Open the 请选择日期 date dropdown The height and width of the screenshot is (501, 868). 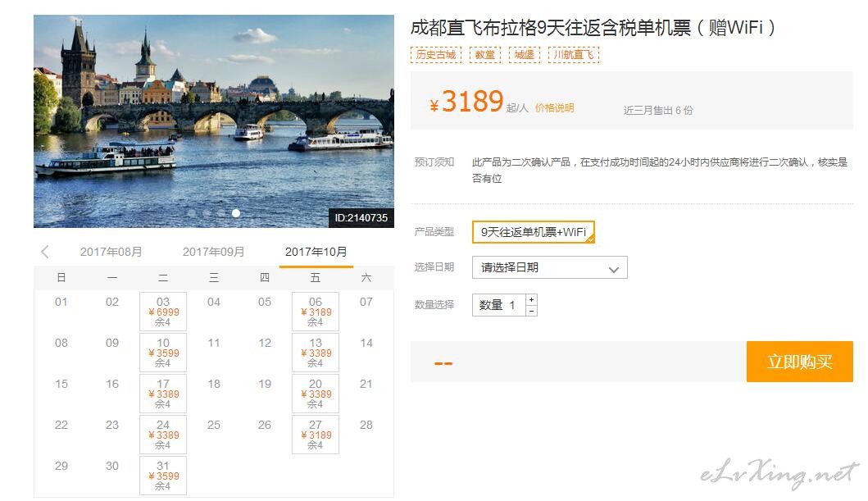[x=550, y=267]
